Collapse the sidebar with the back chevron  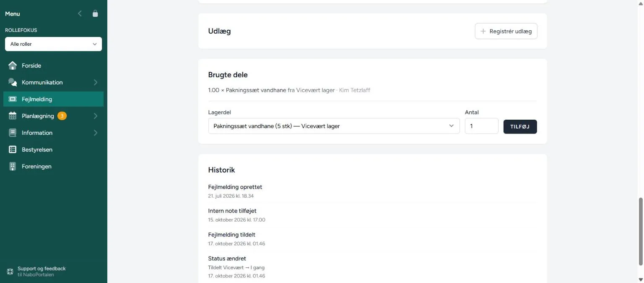pos(80,13)
